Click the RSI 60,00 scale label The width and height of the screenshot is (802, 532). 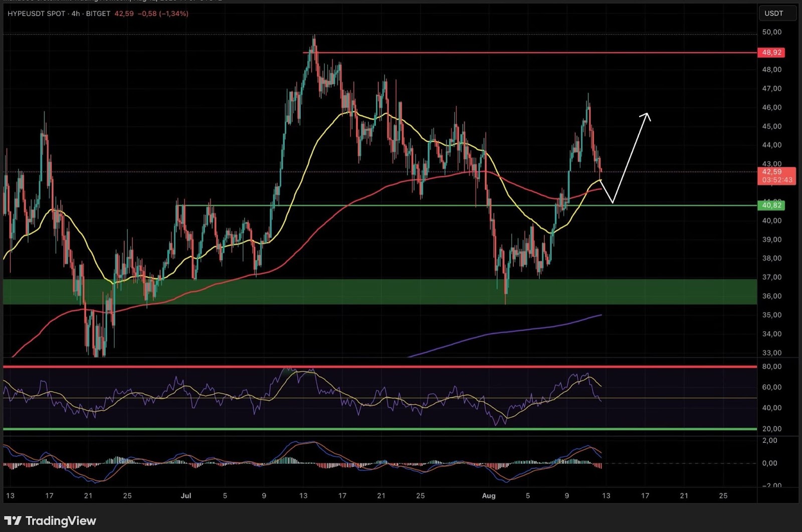click(771, 387)
